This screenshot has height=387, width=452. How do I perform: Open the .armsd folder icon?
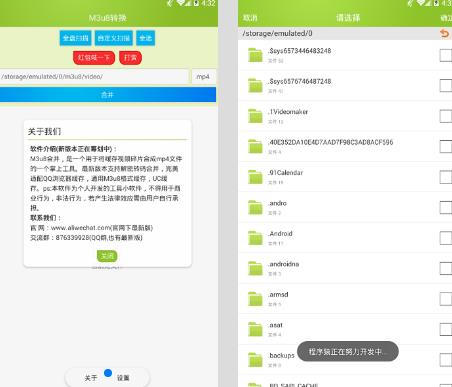[x=255, y=299]
